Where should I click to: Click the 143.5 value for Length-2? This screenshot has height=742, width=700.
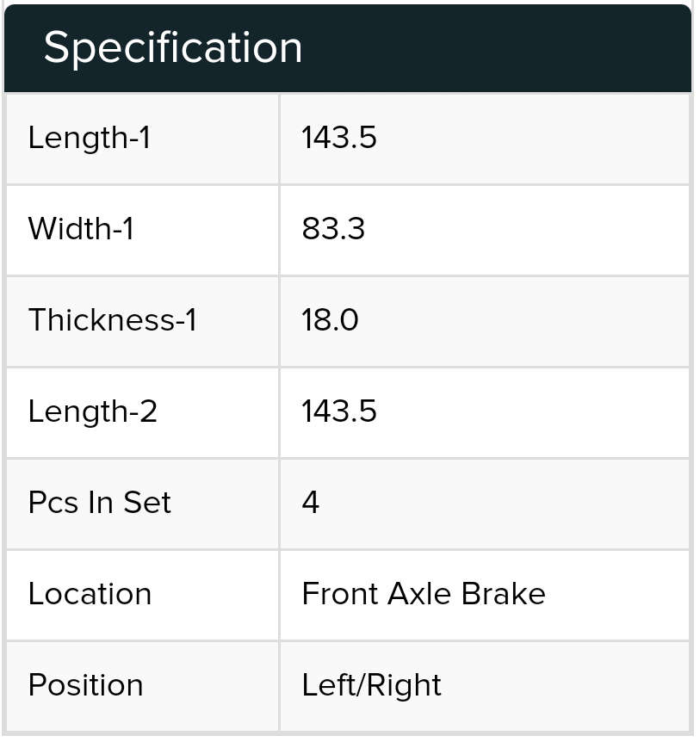[x=339, y=411]
